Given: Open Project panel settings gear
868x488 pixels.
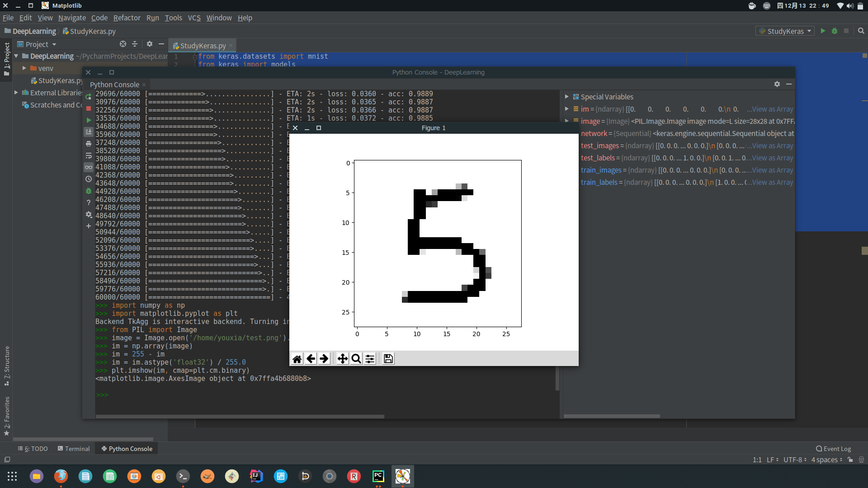Looking at the screenshot, I should click(150, 44).
